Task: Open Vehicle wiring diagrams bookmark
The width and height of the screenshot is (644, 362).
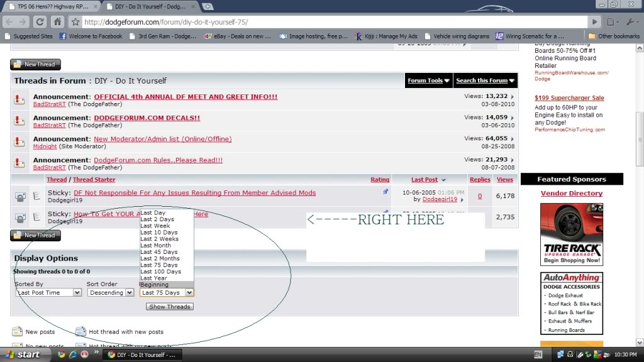Action: [457, 36]
